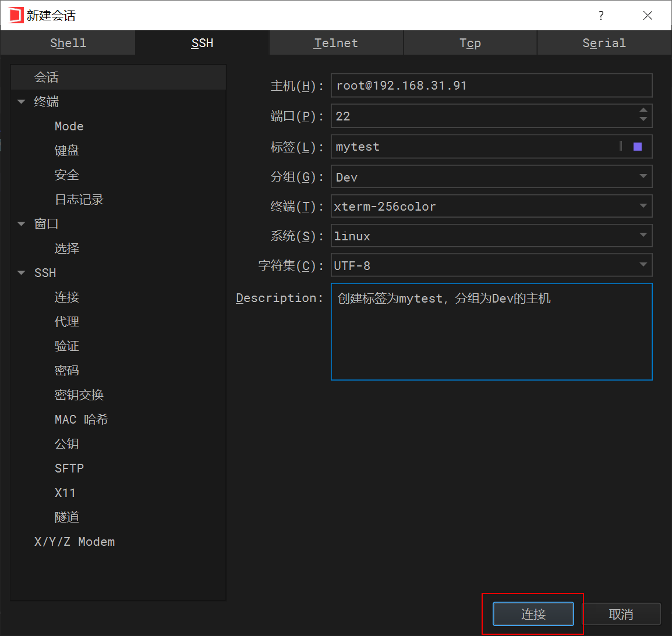Open the 字符集 dropdown showing UTF-8

(x=643, y=265)
